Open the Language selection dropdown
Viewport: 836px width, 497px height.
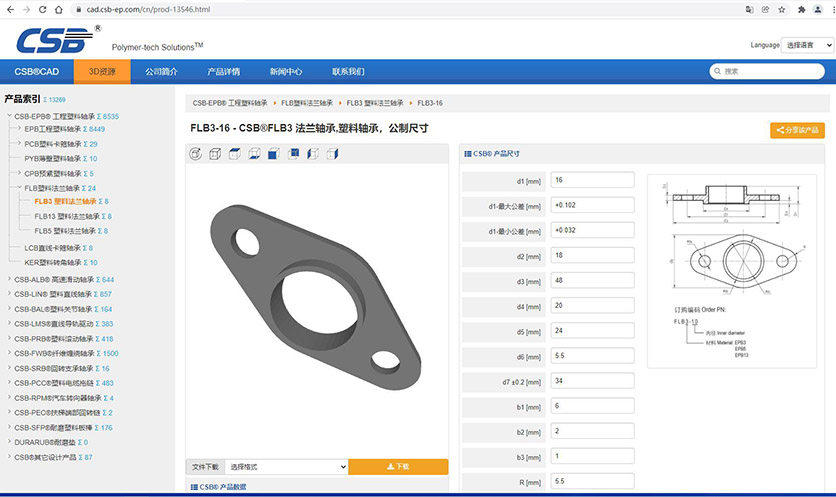point(807,45)
